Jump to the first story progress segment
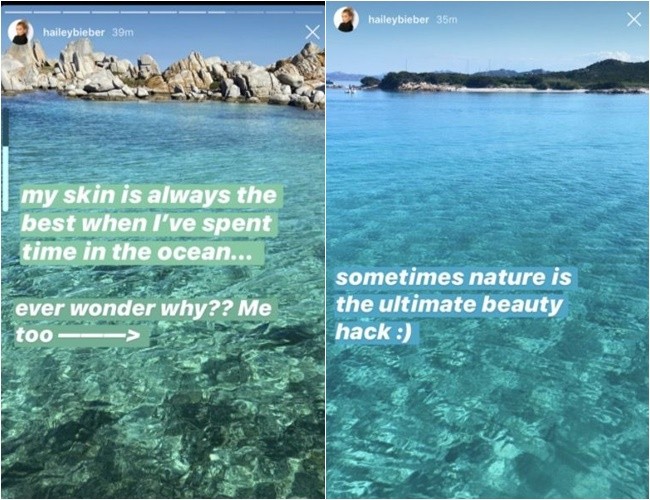The image size is (650, 500). [x=18, y=12]
